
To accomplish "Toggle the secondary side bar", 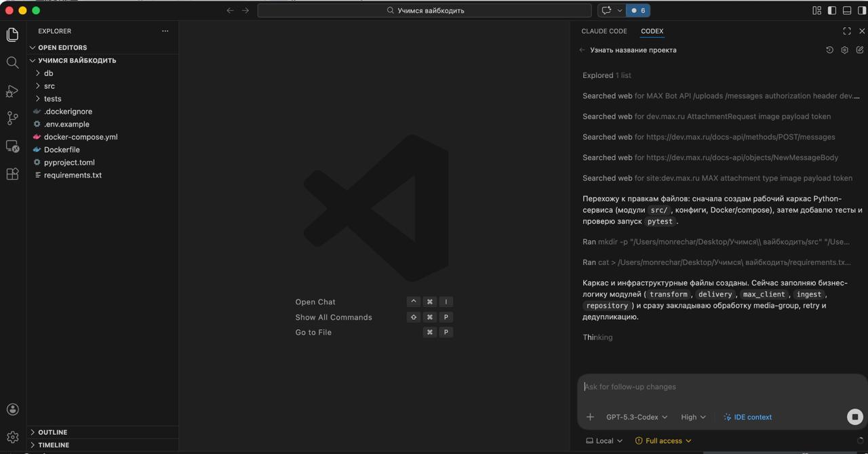I will 861,10.
